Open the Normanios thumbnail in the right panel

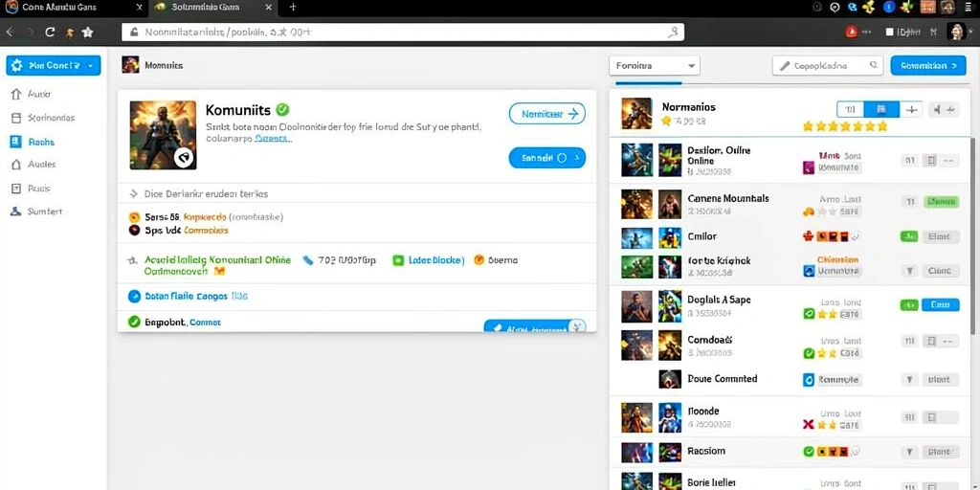point(636,113)
